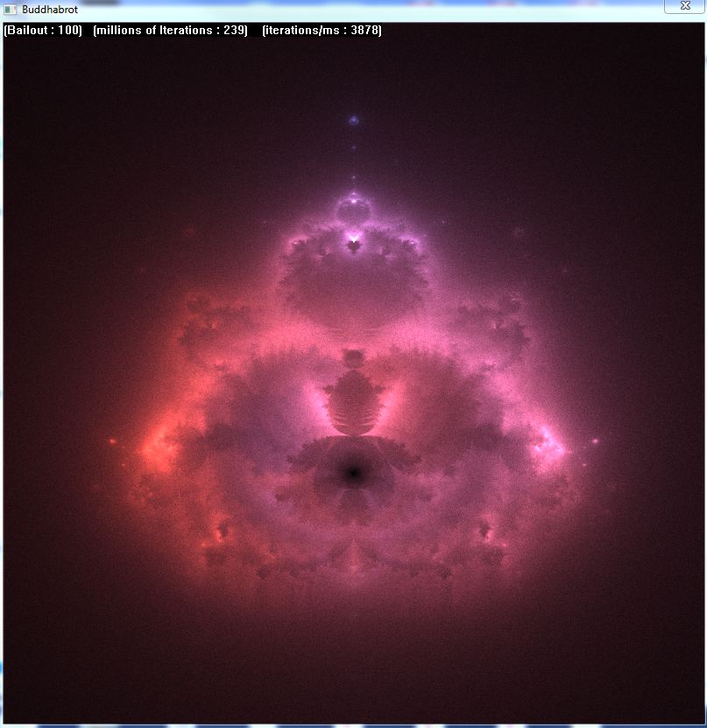
Task: Click the small circular bulb crowning the head
Action: point(354,208)
